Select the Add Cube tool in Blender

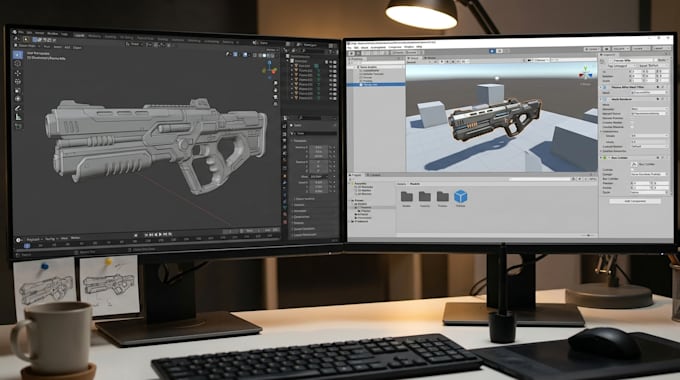[x=18, y=126]
